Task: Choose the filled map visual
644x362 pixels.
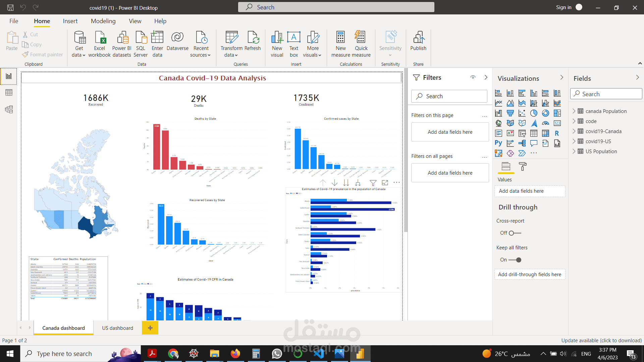Action: [510, 123]
